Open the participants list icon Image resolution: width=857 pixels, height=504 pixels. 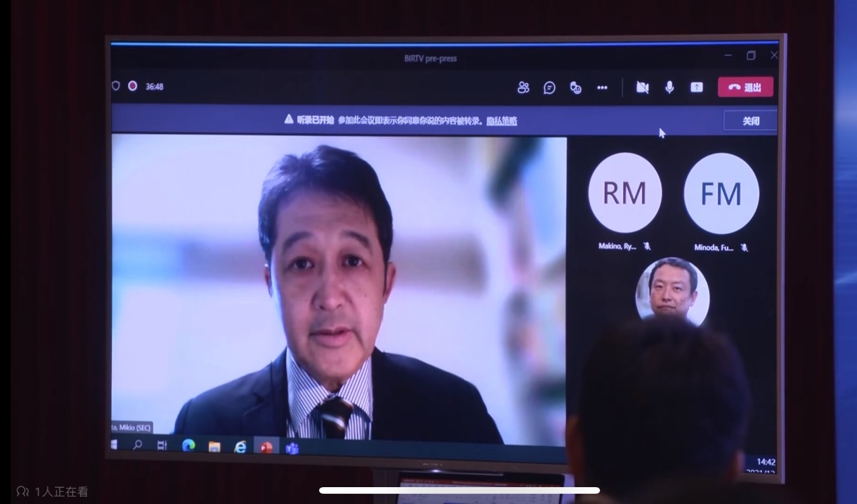click(x=523, y=88)
